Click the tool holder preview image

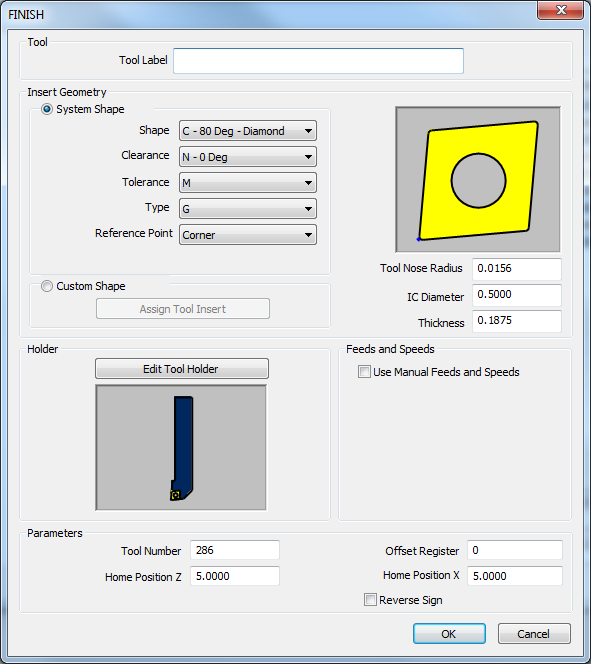(x=181, y=447)
